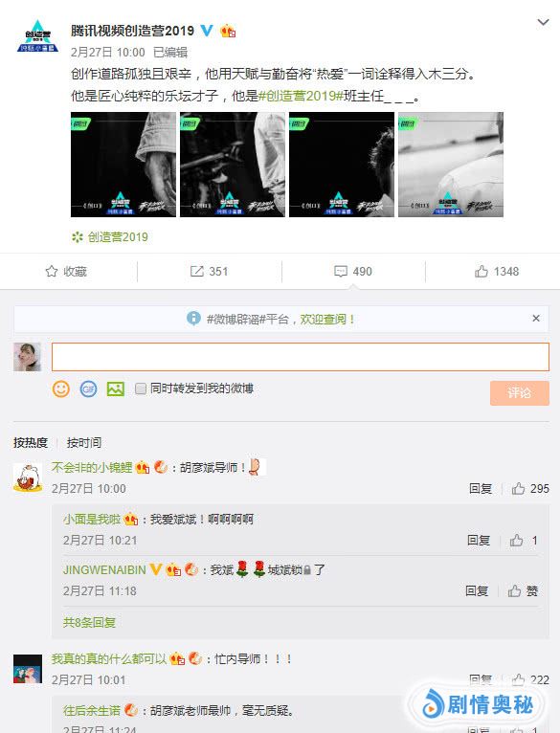Click the 腾讯视频创造营2019 profile avatar
The width and height of the screenshot is (560, 733).
click(x=37, y=36)
